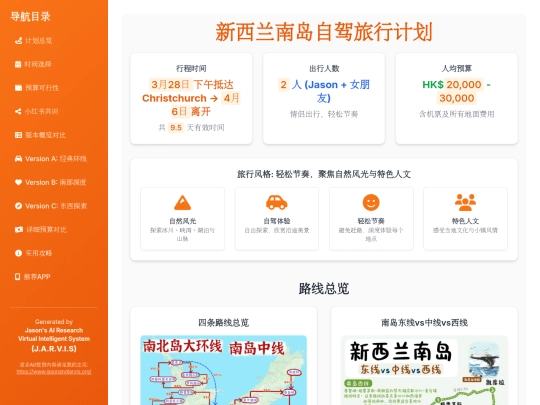Click the phone icon beside 推荐APP
540x405 pixels.
(x=18, y=277)
